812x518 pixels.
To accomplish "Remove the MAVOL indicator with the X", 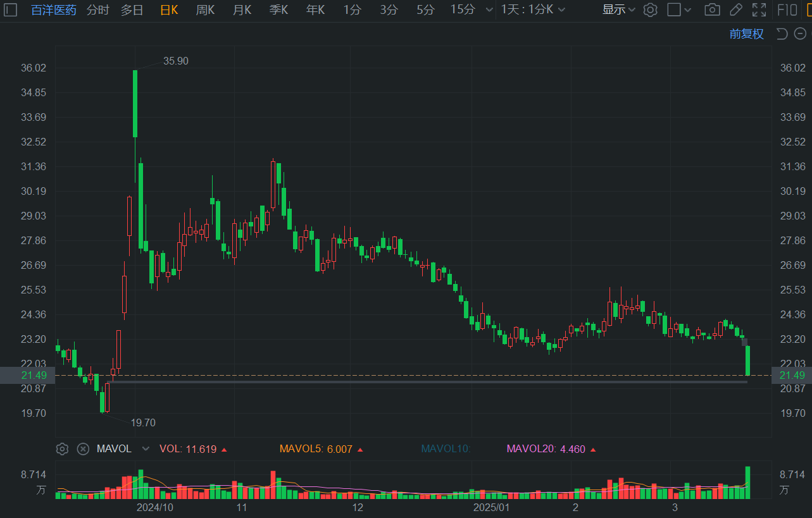I will coord(83,449).
